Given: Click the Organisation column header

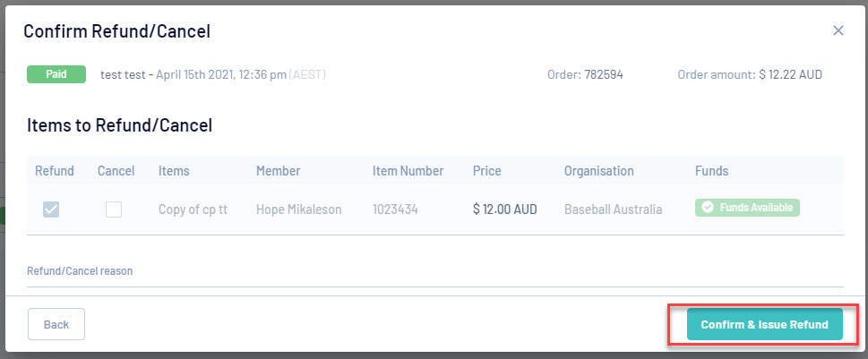Looking at the screenshot, I should [598, 171].
